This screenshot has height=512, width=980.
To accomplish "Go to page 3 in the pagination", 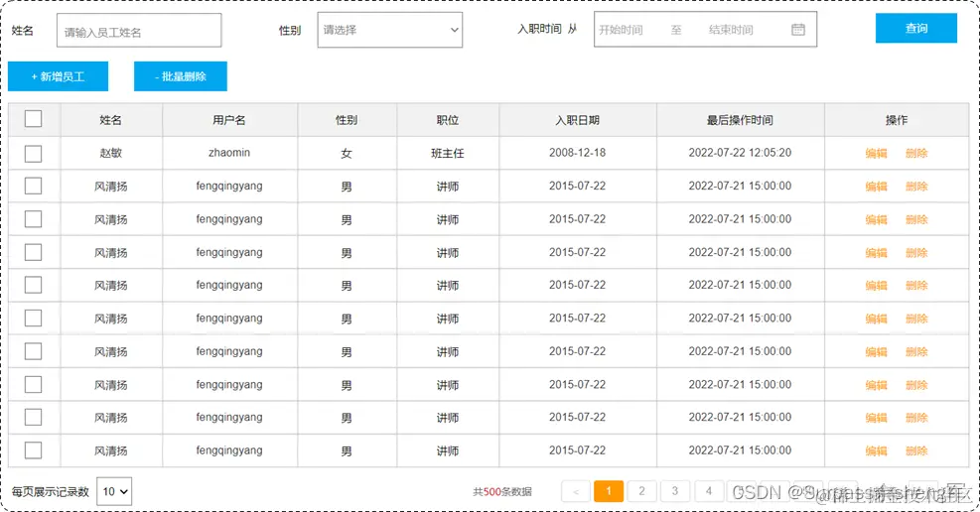I will tap(675, 491).
